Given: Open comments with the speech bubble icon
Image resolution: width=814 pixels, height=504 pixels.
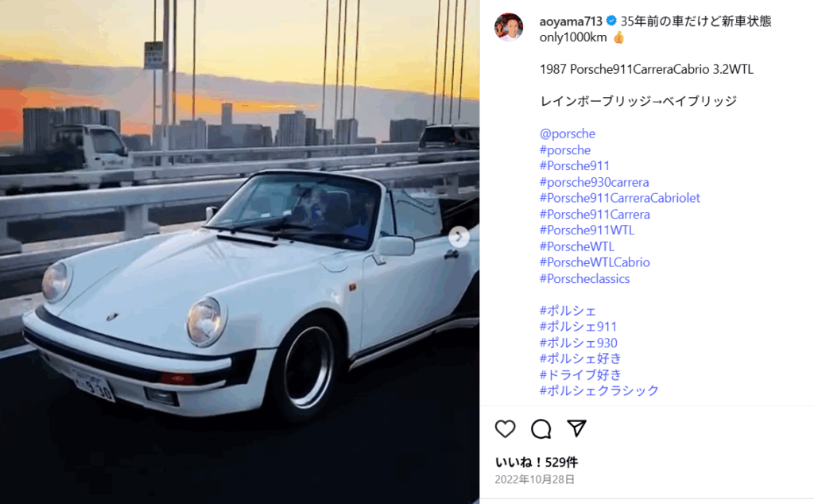Looking at the screenshot, I should (541, 428).
